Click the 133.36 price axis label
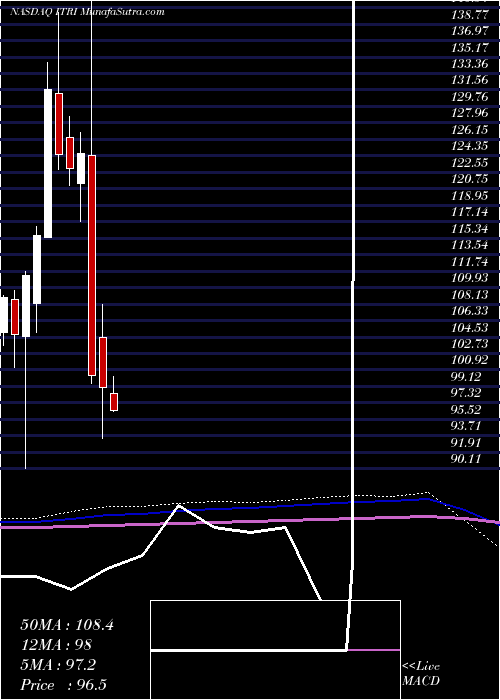The height and width of the screenshot is (700, 500). coord(470,64)
